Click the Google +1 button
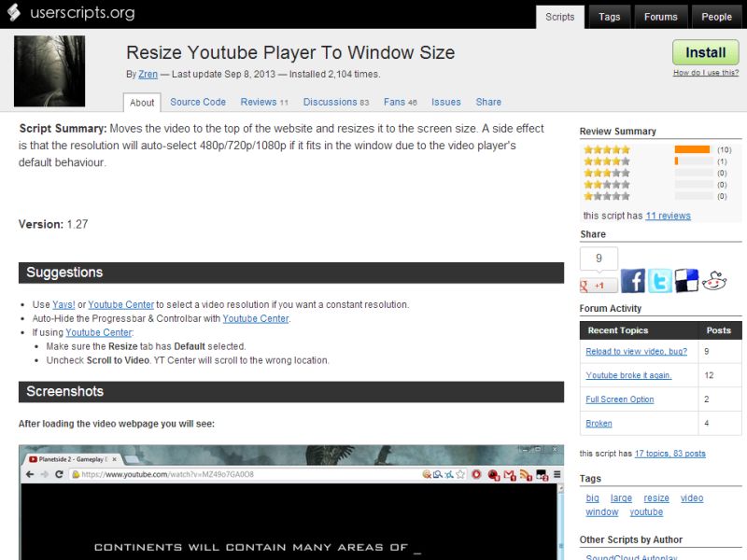The height and width of the screenshot is (560, 747). (x=599, y=286)
